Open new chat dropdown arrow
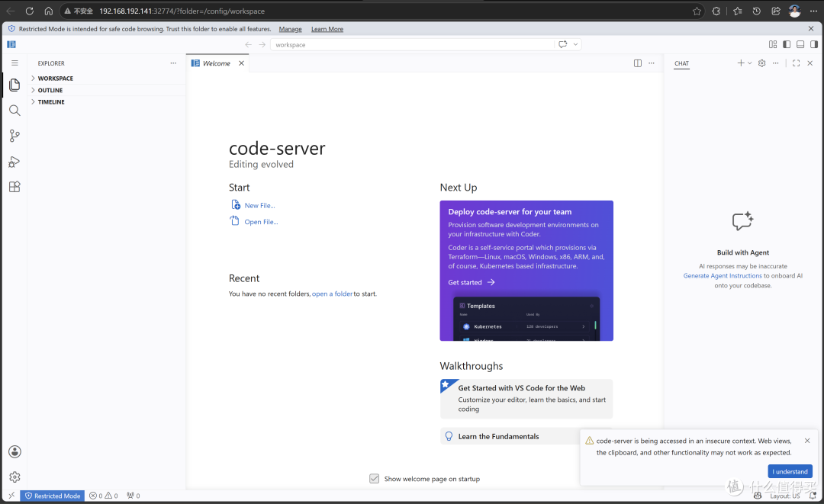This screenshot has height=504, width=824. click(x=750, y=63)
